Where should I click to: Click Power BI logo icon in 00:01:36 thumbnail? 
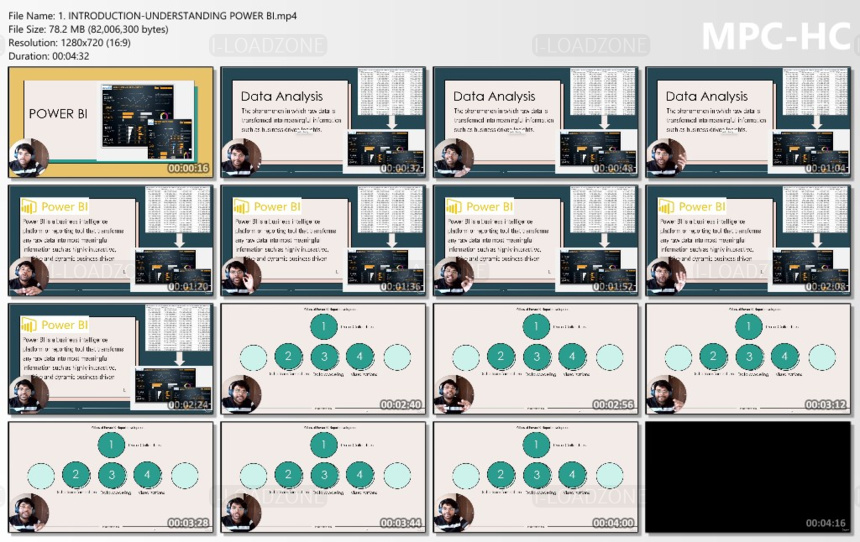[x=241, y=207]
